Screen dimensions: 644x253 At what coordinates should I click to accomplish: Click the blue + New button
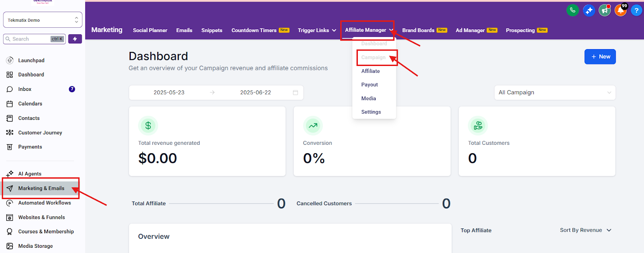coord(600,57)
